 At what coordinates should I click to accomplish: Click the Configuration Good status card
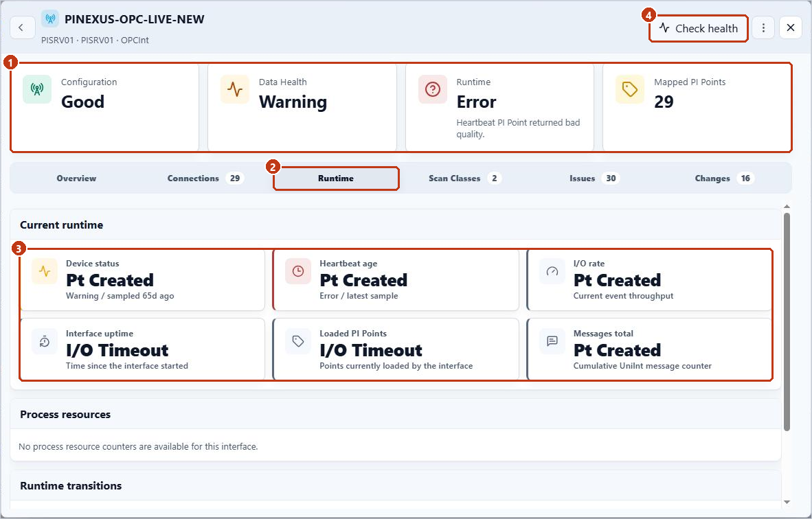click(x=104, y=107)
